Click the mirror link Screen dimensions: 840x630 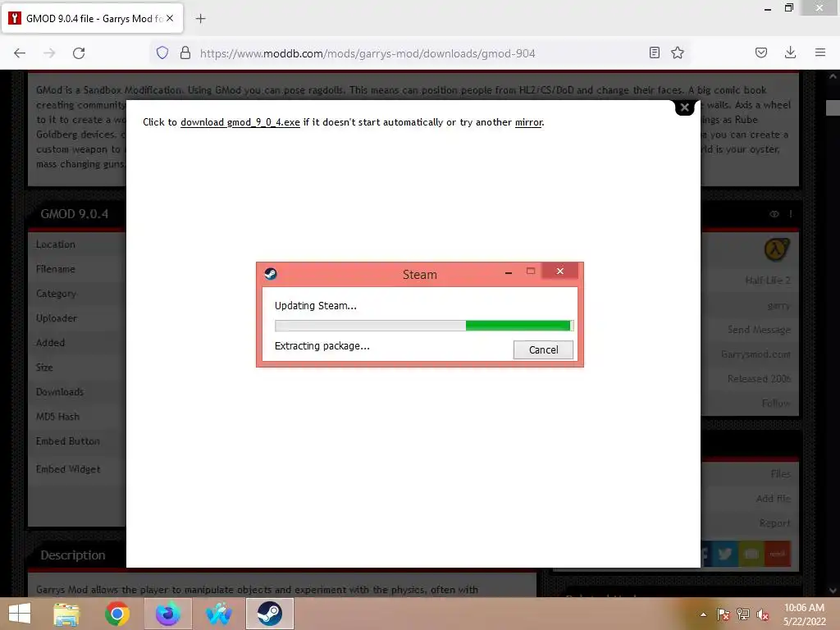529,122
